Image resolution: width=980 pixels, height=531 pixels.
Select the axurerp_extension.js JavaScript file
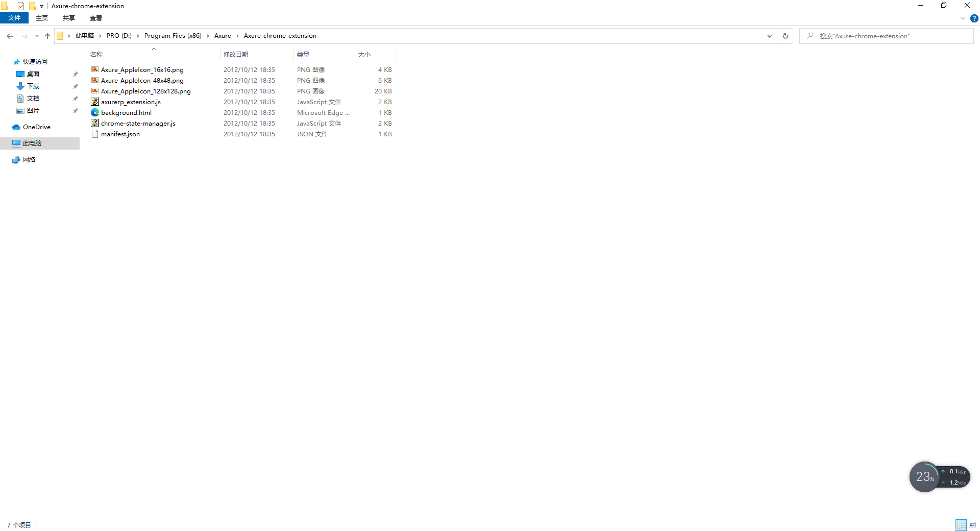[131, 102]
